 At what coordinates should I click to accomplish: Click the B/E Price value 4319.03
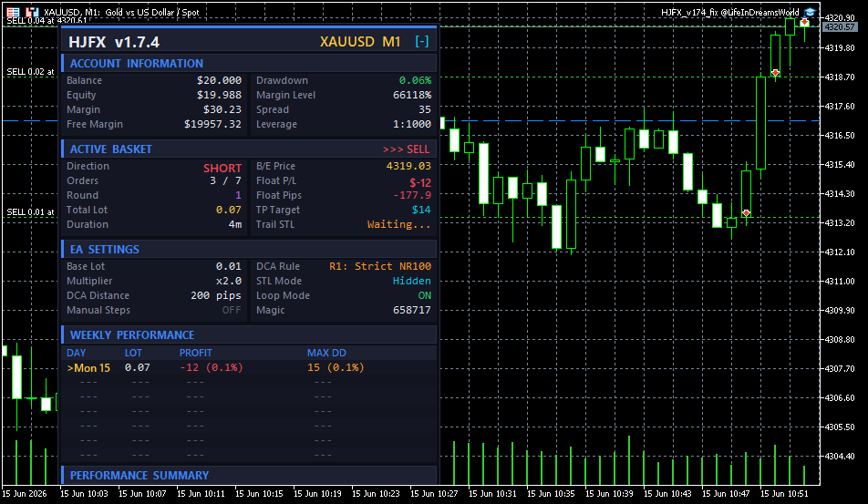click(408, 166)
